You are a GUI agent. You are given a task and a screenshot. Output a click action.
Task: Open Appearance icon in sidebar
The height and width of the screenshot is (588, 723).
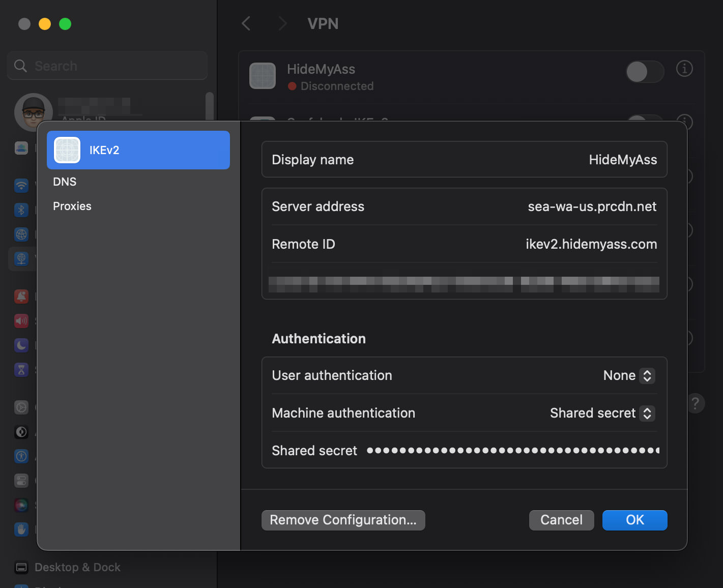pyautogui.click(x=21, y=431)
